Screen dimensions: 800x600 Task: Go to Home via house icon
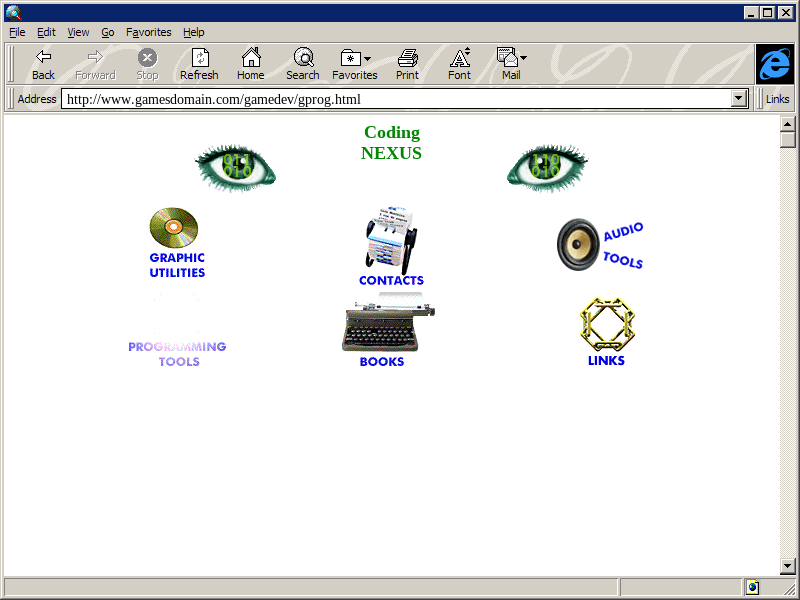(x=250, y=64)
